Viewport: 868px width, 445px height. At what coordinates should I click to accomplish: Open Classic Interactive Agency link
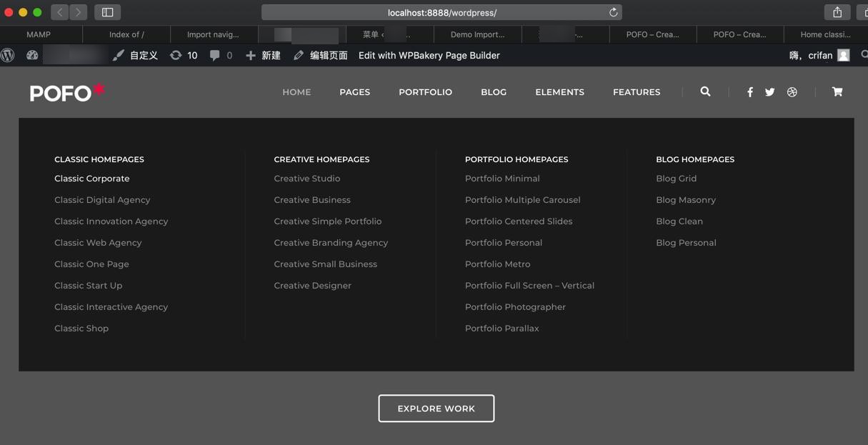coord(111,307)
